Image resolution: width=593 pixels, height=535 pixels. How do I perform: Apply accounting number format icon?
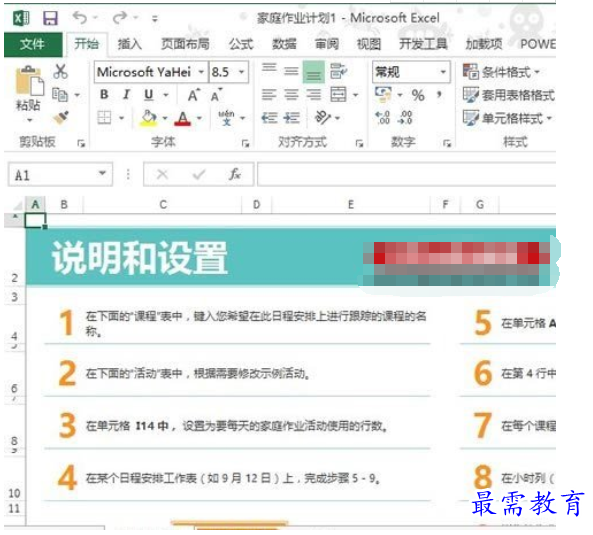[x=383, y=95]
